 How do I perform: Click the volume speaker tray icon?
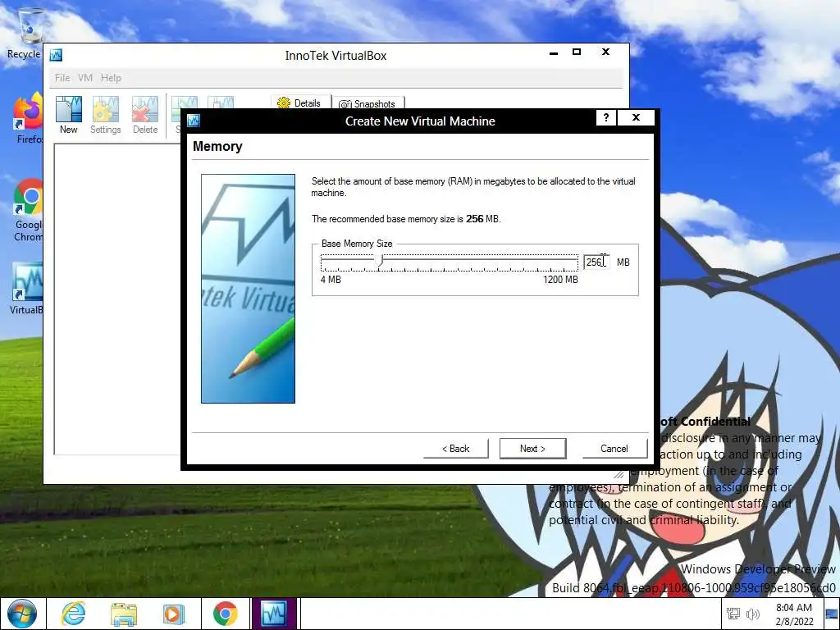753,614
